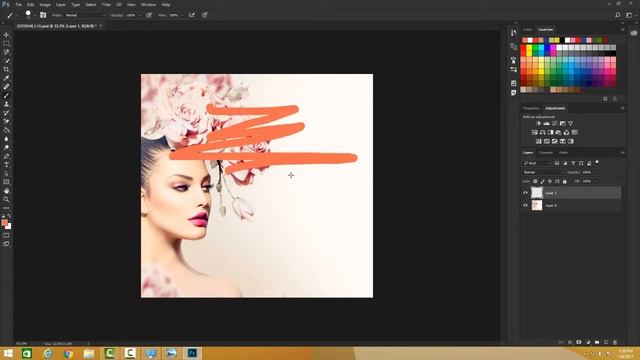This screenshot has width=640, height=360.
Task: Open the Windows Start button
Action: click(x=8, y=353)
